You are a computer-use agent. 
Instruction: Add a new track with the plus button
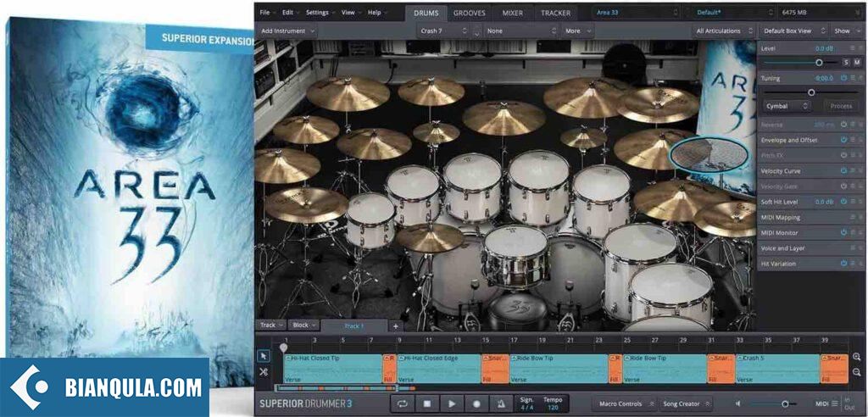[395, 326]
